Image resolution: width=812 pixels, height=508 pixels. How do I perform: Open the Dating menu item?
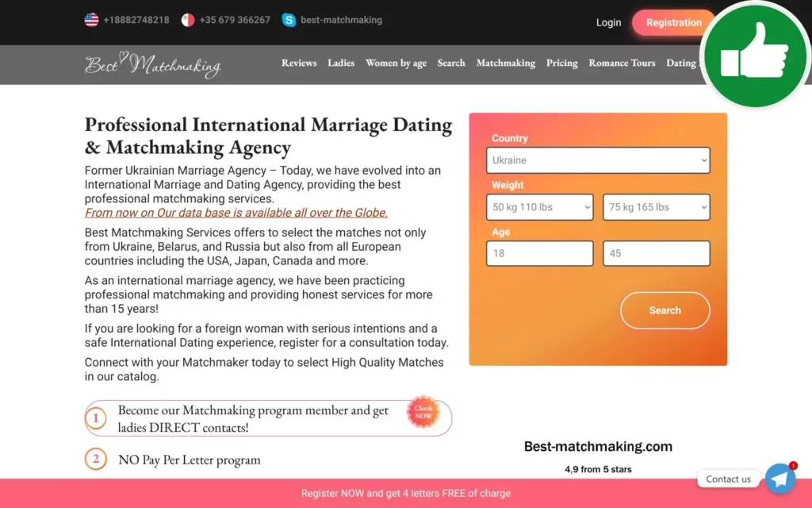[681, 63]
